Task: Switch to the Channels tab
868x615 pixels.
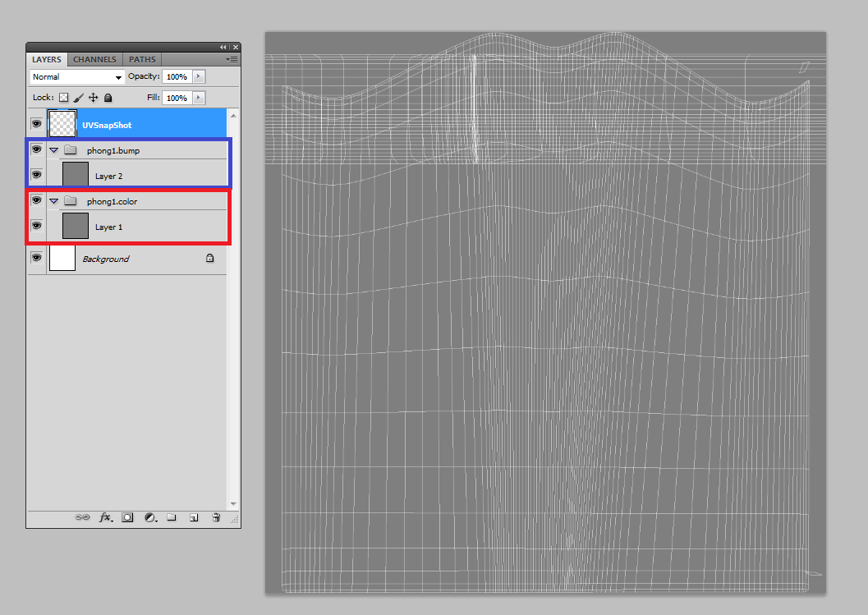Action: click(x=94, y=60)
